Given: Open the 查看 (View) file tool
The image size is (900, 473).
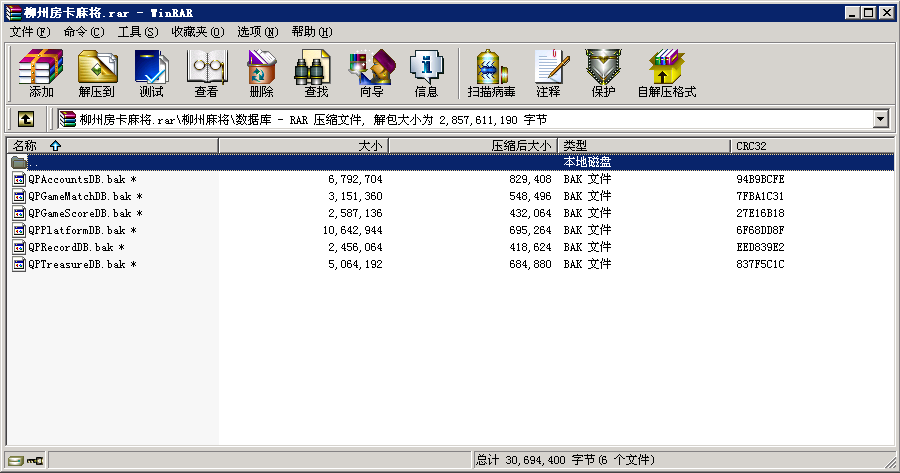Looking at the screenshot, I should [x=206, y=74].
